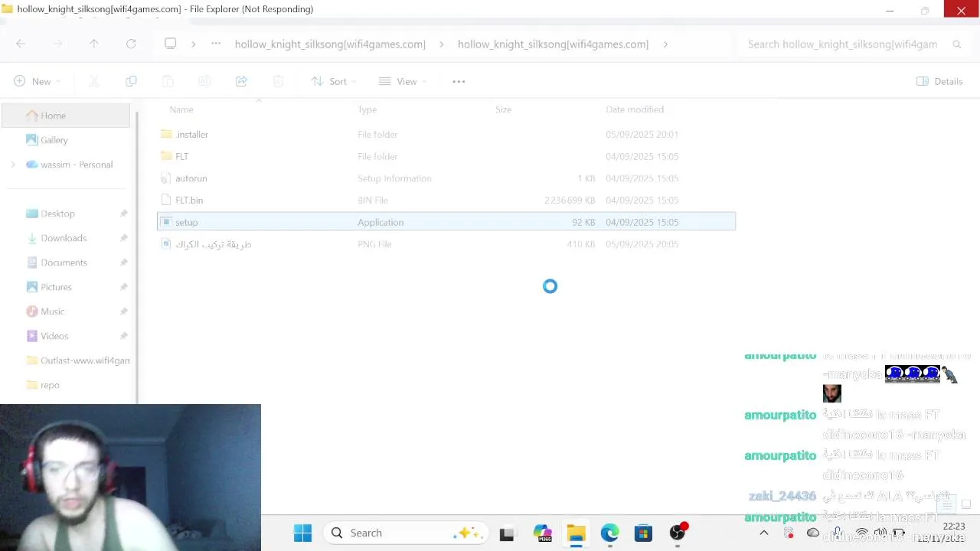This screenshot has width=980, height=551.
Task: Click the taskbar Search box
Action: click(x=407, y=533)
